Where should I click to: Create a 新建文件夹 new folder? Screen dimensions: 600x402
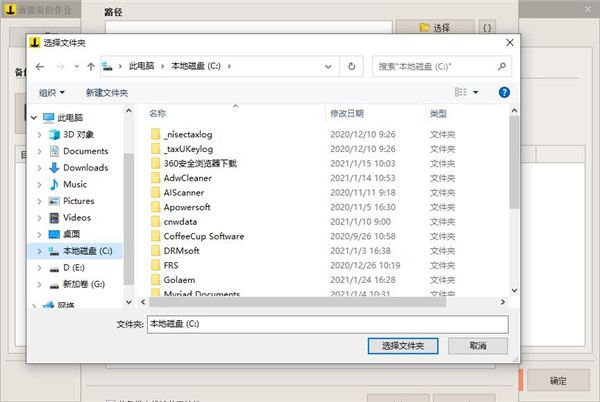pos(107,93)
